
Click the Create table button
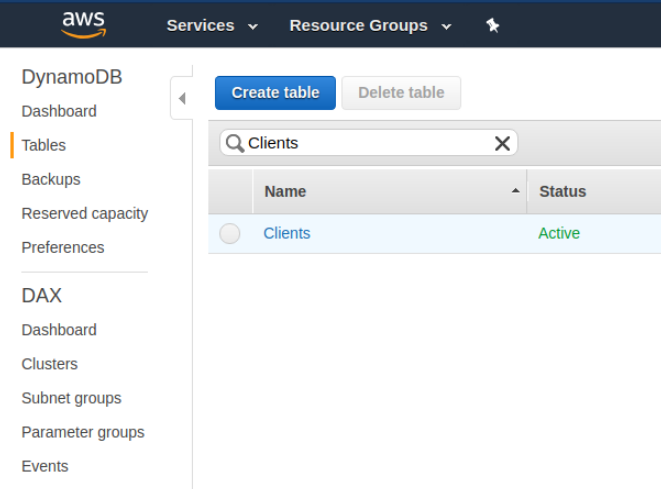click(x=275, y=93)
